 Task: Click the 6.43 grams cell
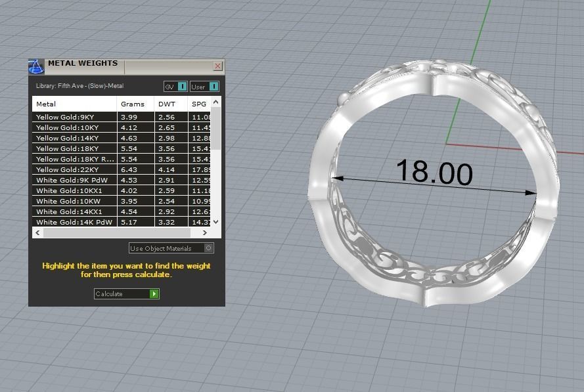[136, 169]
